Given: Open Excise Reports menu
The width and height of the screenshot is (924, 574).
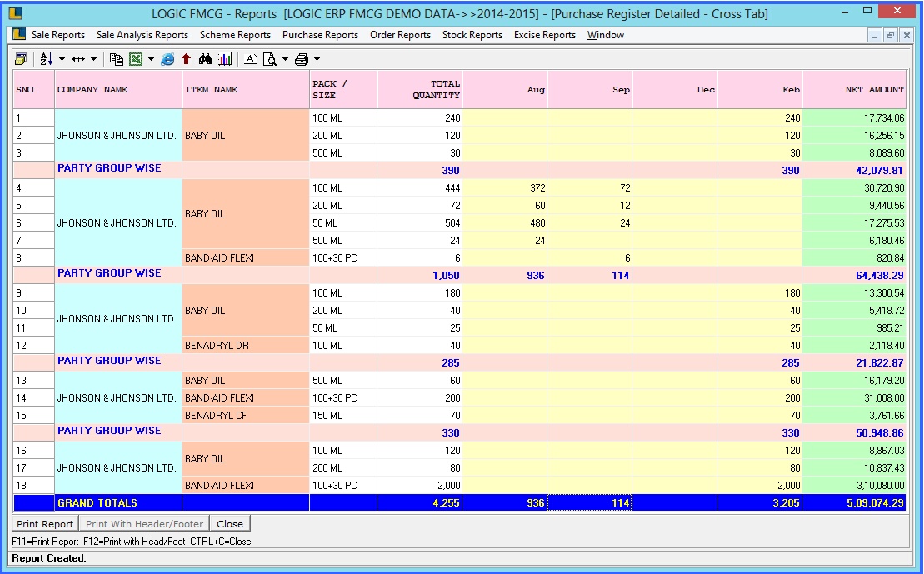Looking at the screenshot, I should tap(545, 35).
